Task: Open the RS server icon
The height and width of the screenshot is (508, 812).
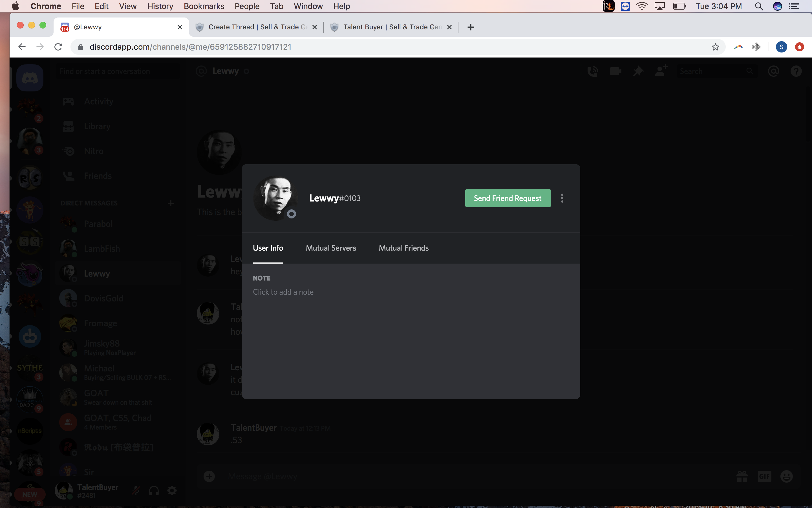Action: tap(30, 178)
